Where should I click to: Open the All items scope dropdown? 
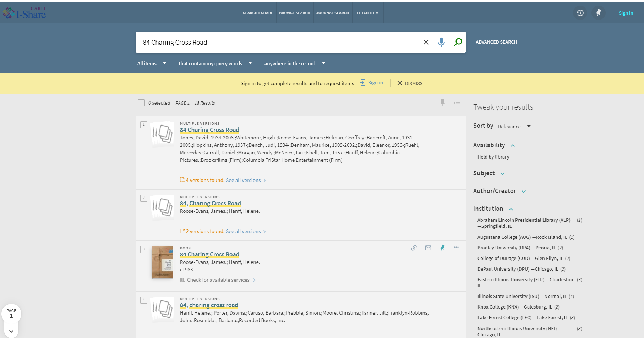pyautogui.click(x=152, y=63)
